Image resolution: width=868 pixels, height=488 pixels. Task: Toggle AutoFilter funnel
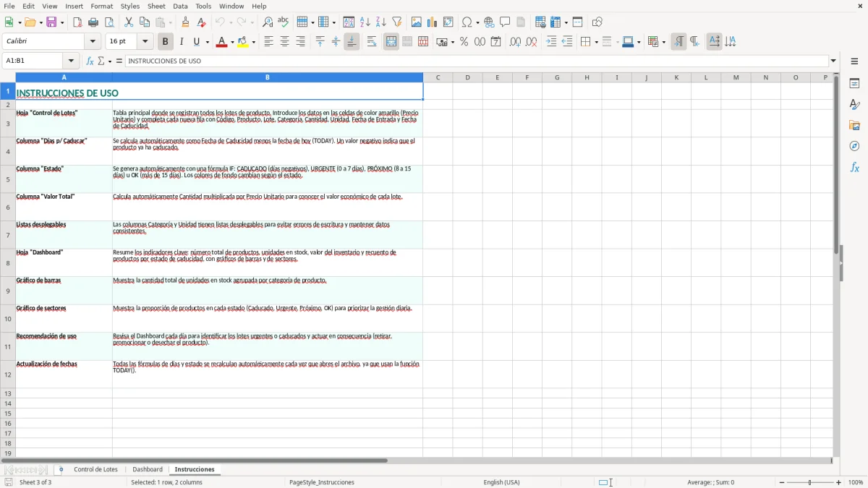(x=396, y=22)
